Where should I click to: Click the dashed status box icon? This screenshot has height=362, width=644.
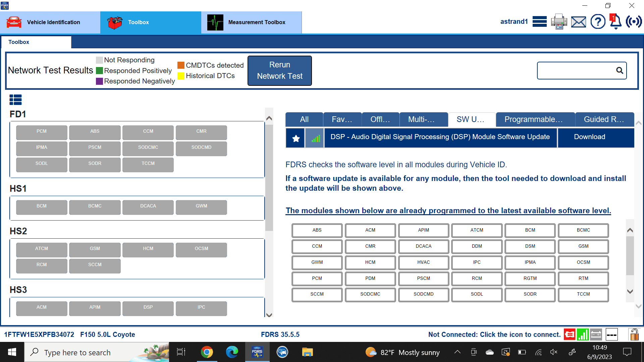tap(612, 334)
